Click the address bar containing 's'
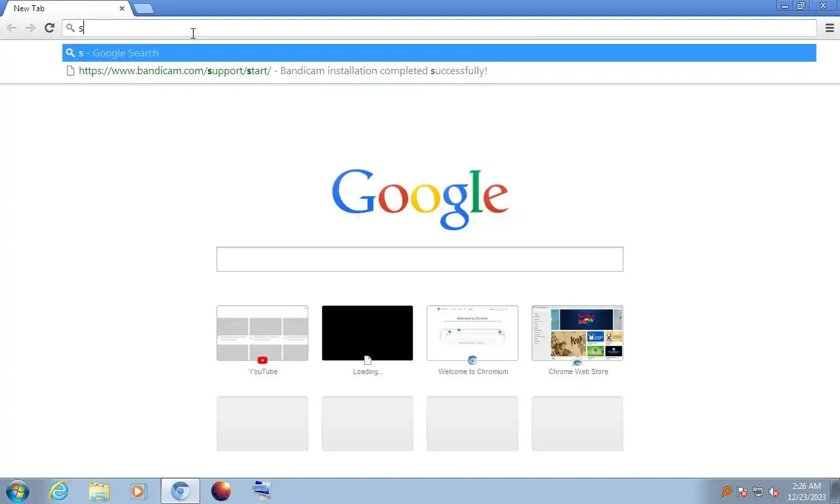Image resolution: width=840 pixels, height=504 pixels. click(x=439, y=28)
